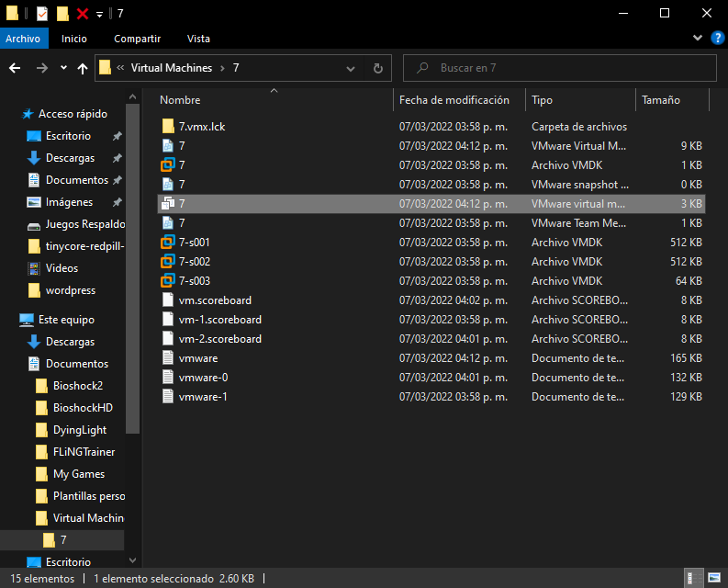Refresh the current folder view
728x588 pixels.
(x=378, y=68)
